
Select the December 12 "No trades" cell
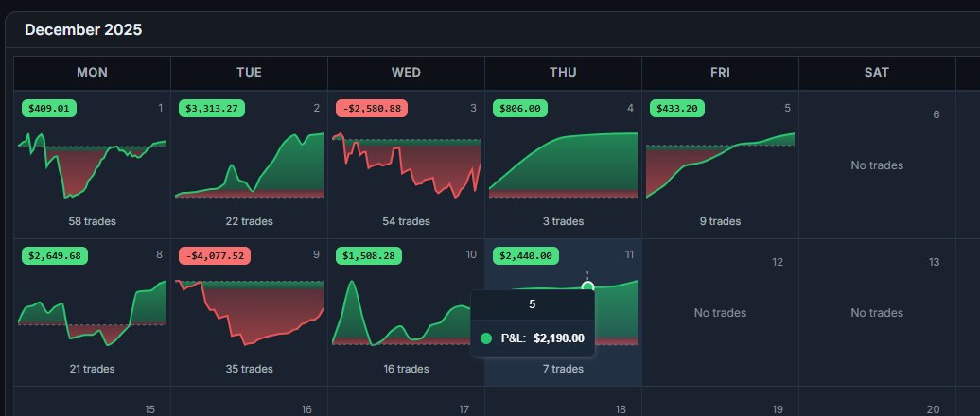(720, 312)
